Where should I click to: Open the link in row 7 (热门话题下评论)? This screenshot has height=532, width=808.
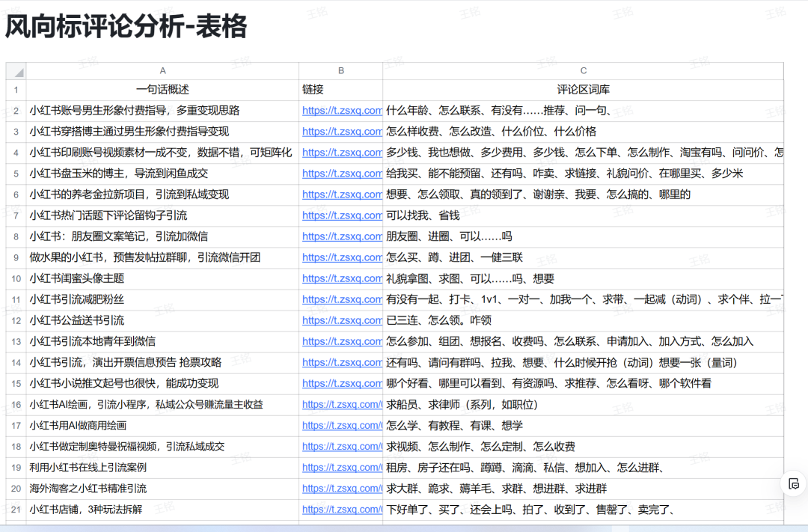342,215
